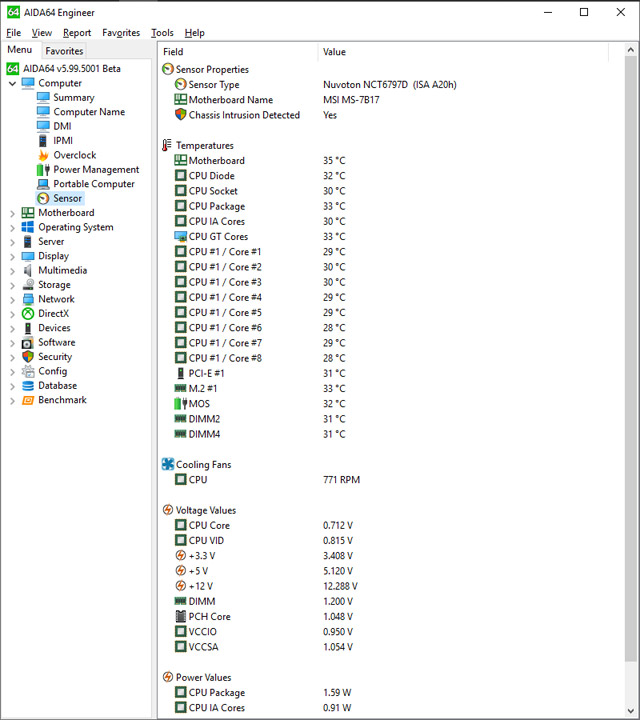Click the Power Management battery icon
Viewport: 640px width, 720px height.
click(x=43, y=169)
